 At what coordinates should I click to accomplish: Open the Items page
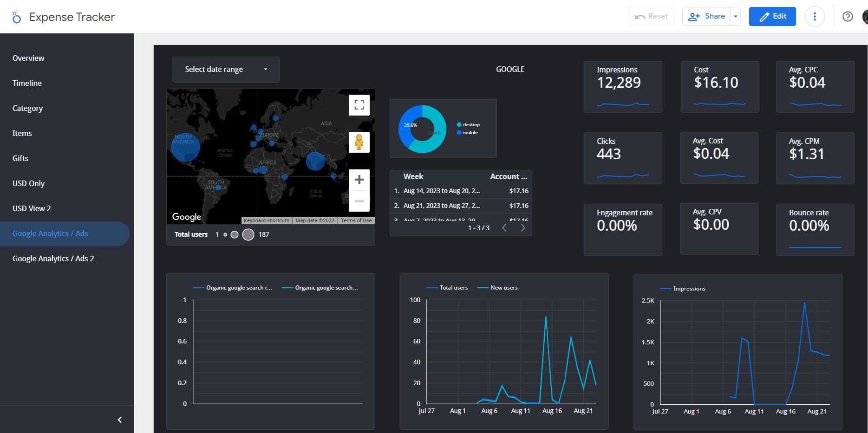[x=65, y=133]
